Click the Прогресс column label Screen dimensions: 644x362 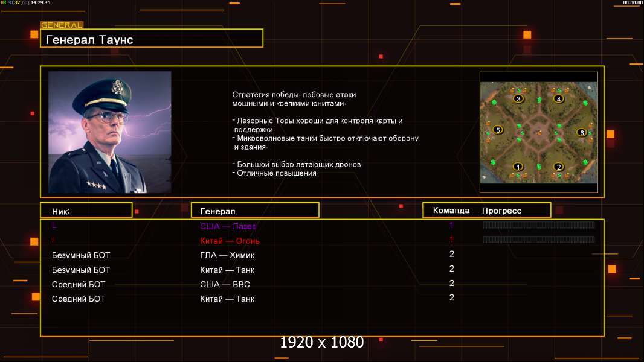pos(501,211)
